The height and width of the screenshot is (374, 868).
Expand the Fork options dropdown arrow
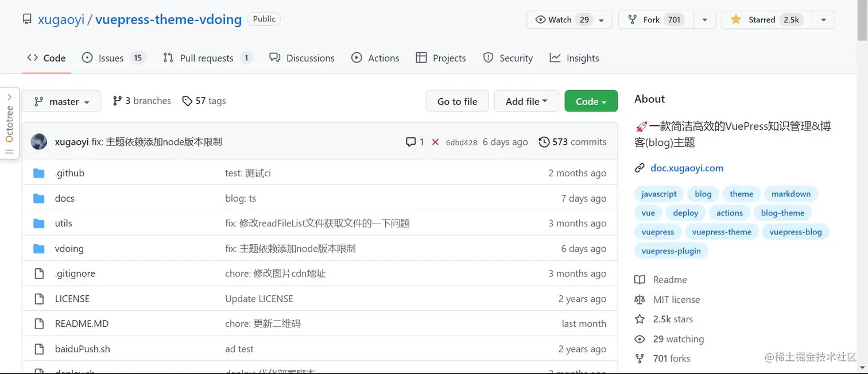point(704,20)
